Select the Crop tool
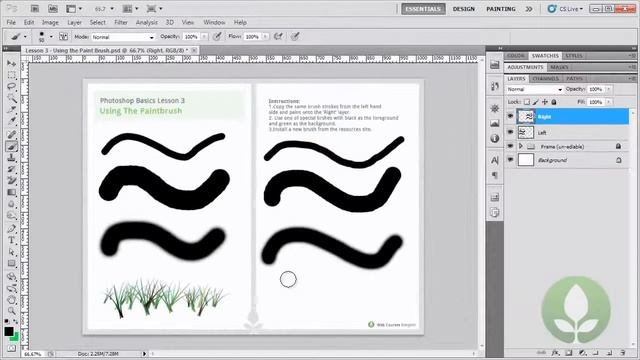 pyautogui.click(x=11, y=110)
